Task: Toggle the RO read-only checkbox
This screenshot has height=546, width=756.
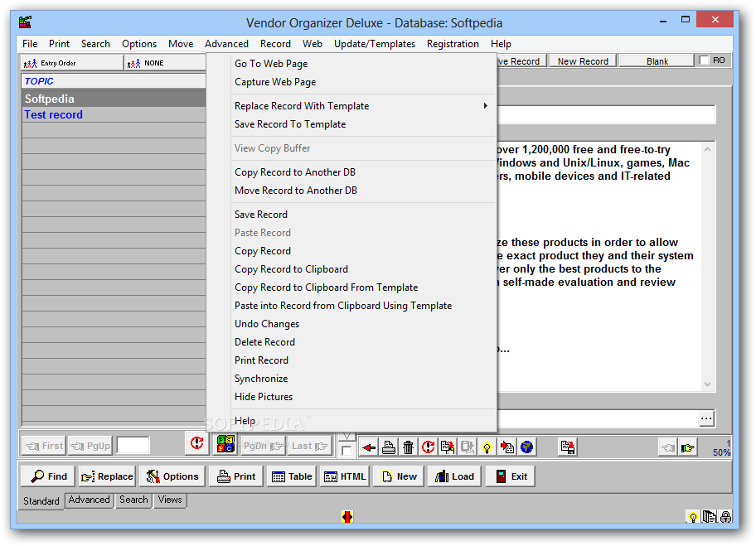Action: coord(705,60)
